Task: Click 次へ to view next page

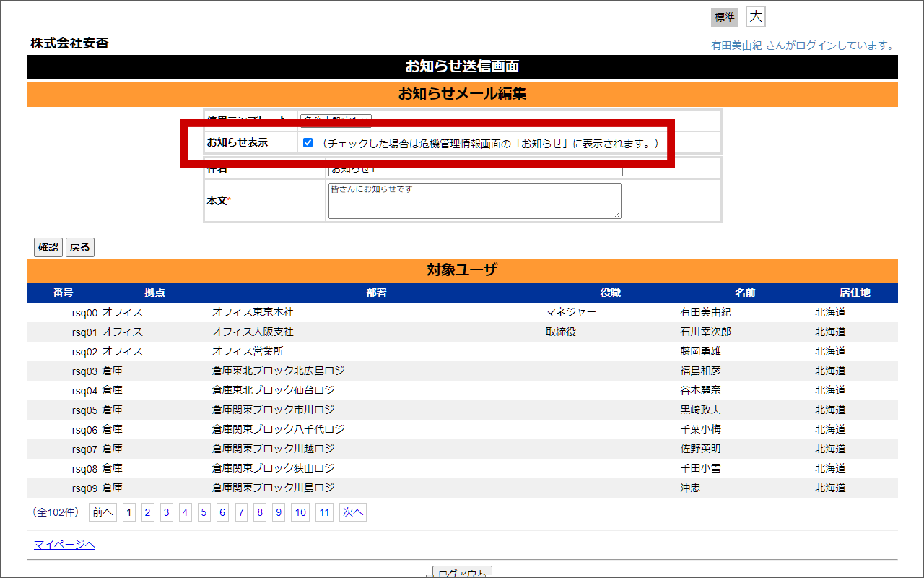Action: coord(352,512)
